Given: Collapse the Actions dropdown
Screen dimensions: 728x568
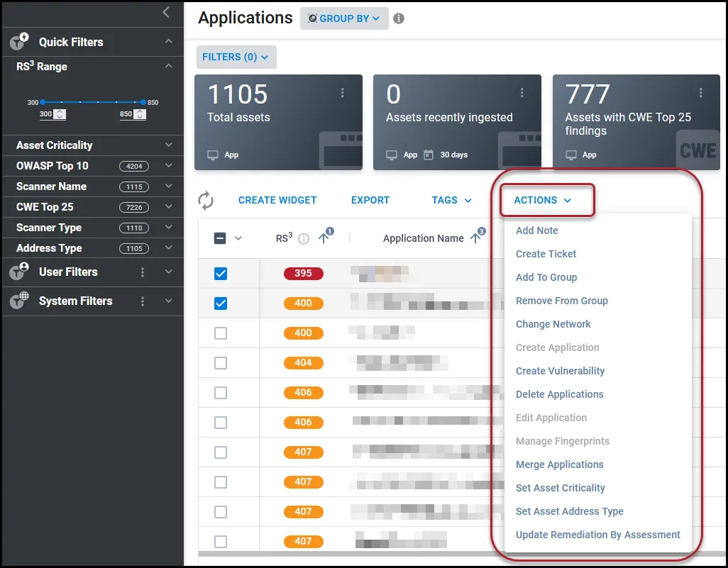Looking at the screenshot, I should (543, 201).
